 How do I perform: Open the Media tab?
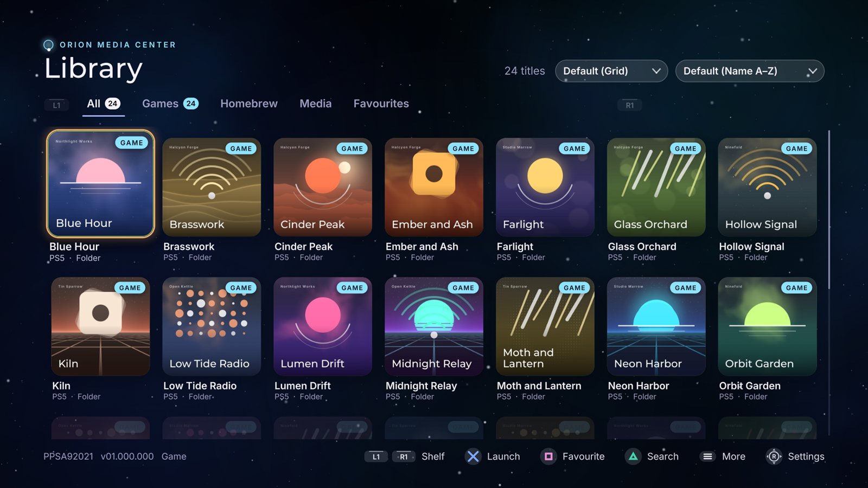pyautogui.click(x=316, y=104)
